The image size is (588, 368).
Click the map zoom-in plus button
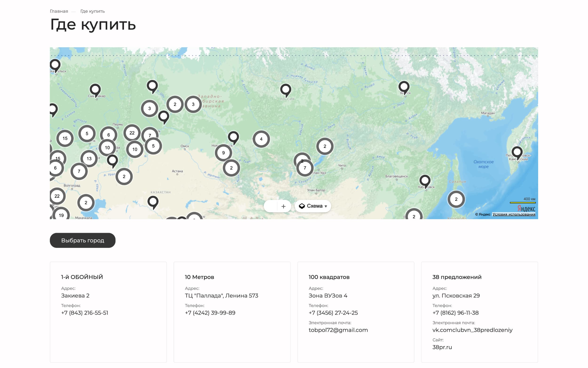pyautogui.click(x=283, y=206)
